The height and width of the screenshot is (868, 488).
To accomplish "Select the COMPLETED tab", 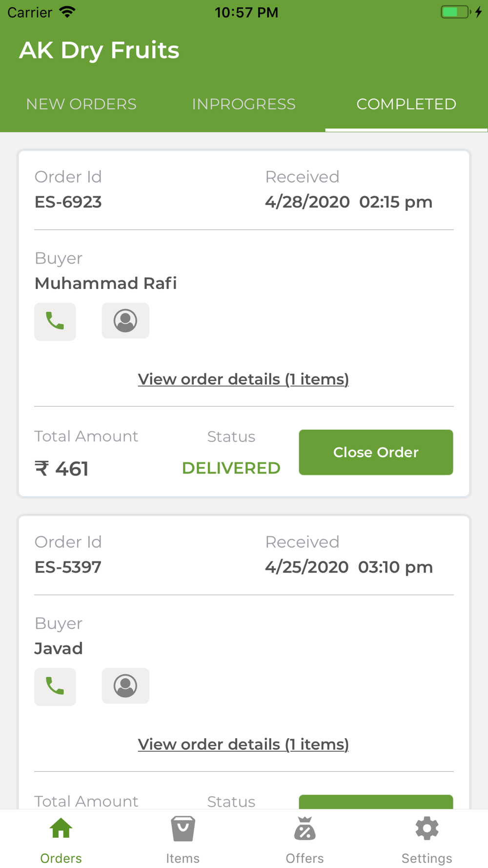I will point(406,104).
